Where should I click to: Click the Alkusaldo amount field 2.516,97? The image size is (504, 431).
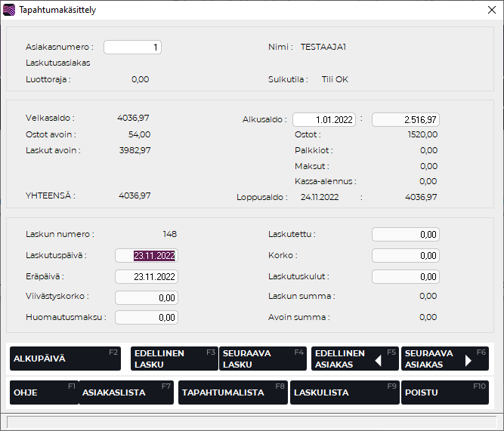[406, 119]
